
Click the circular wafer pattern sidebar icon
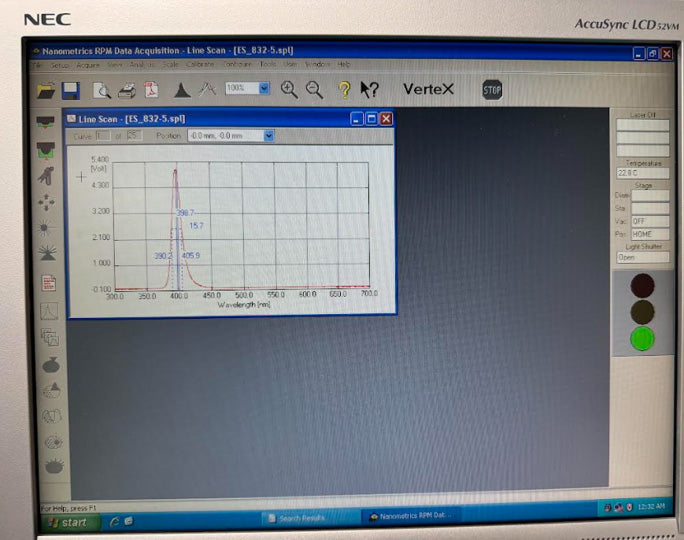[x=54, y=442]
